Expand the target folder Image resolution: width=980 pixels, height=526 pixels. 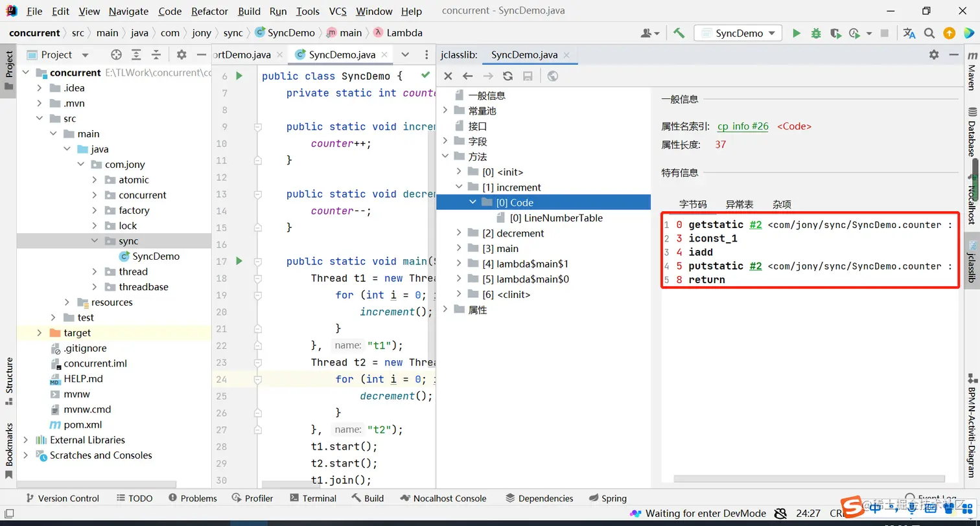[39, 333]
